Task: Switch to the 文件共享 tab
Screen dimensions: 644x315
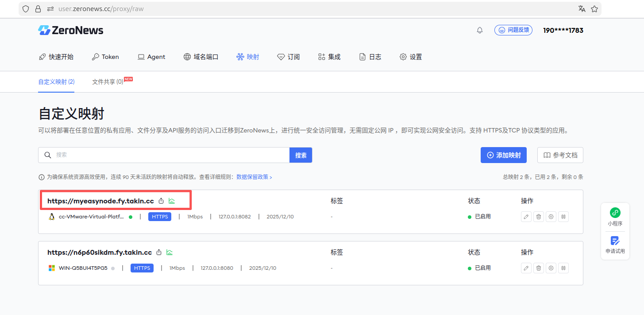Action: click(x=108, y=82)
